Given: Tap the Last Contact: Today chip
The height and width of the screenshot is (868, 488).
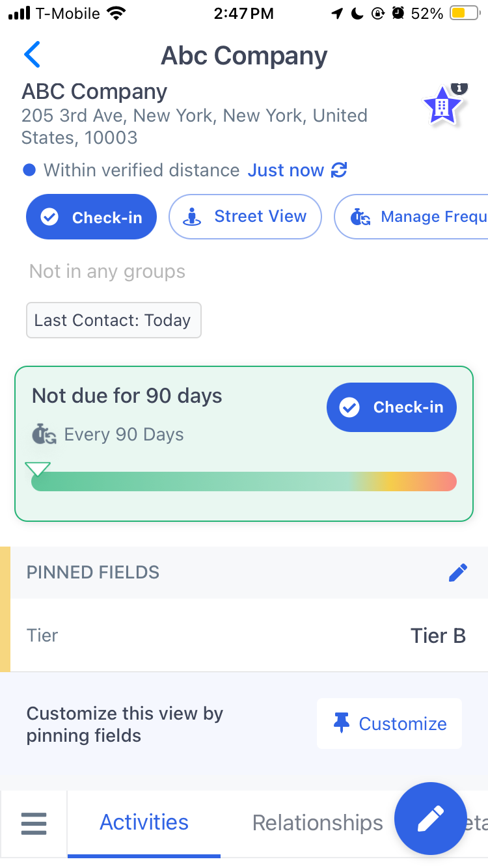Looking at the screenshot, I should tap(114, 320).
